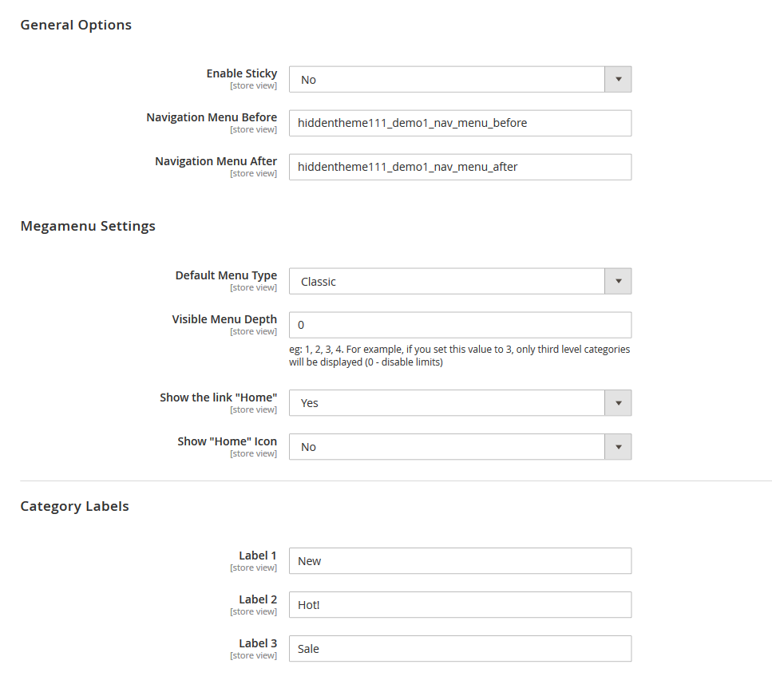Screen dimensions: 772x700
Task: Select "No" value in Enable Sticky field
Action: 447,79
